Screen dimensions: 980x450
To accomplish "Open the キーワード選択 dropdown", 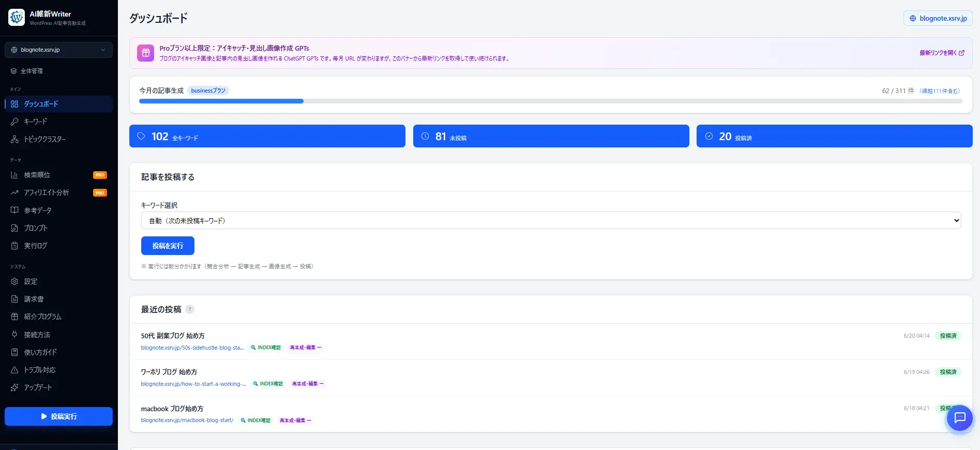I will click(x=551, y=220).
